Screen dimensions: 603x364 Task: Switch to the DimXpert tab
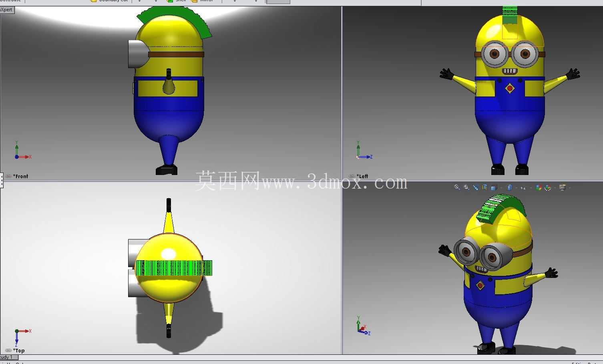click(7, 10)
